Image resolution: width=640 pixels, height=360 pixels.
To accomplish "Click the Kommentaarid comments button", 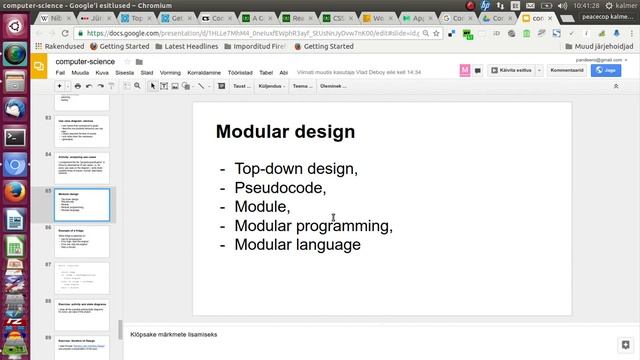I will pos(567,70).
